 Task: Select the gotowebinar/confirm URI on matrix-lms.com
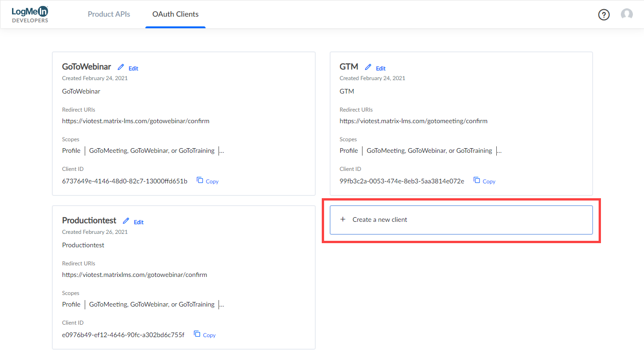(x=136, y=121)
